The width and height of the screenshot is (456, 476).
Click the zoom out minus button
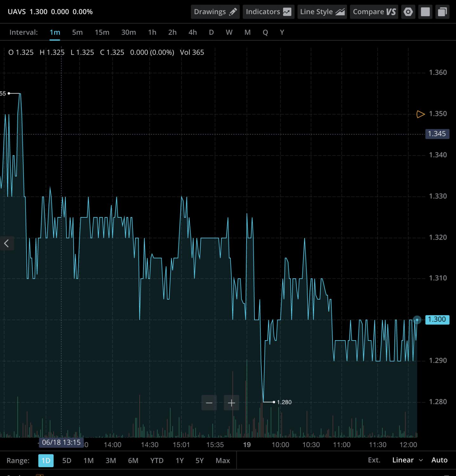209,403
